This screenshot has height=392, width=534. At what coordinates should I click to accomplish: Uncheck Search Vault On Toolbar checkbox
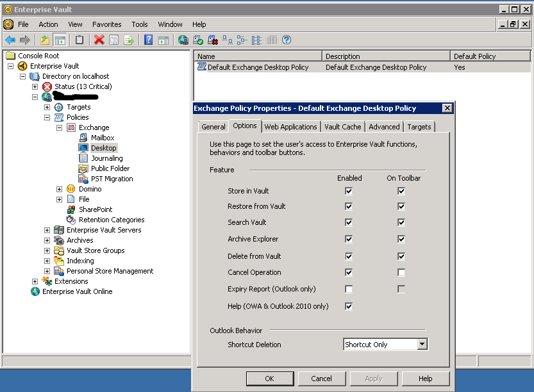click(401, 222)
